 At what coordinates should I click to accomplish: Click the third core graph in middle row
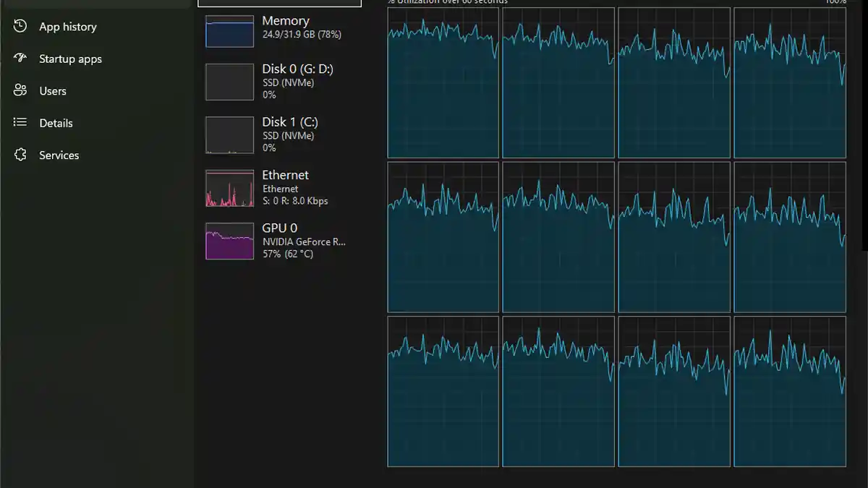click(x=674, y=237)
